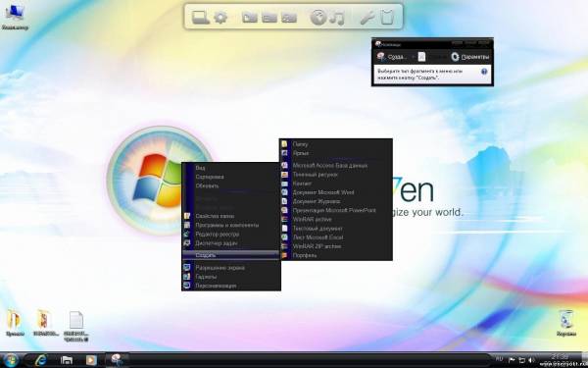Open Разрешение экрана menu entry
The image size is (588, 368).
(231, 268)
